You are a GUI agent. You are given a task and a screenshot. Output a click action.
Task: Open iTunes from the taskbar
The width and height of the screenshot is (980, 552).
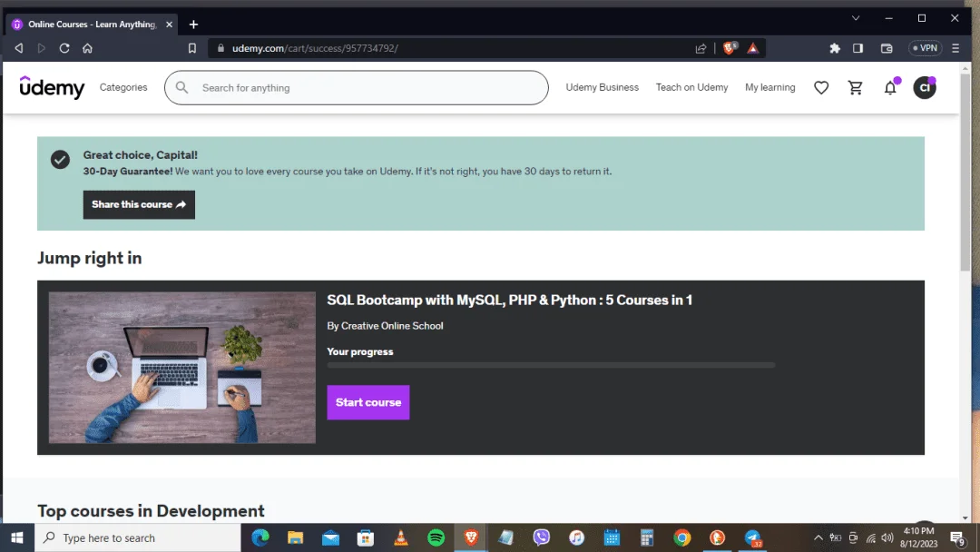coord(576,537)
